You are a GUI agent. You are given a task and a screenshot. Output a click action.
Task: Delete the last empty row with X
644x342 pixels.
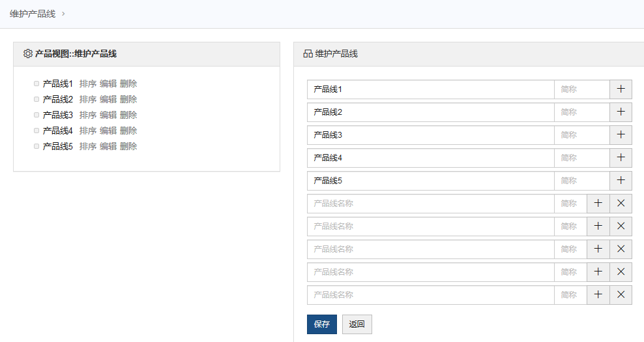[x=621, y=295]
